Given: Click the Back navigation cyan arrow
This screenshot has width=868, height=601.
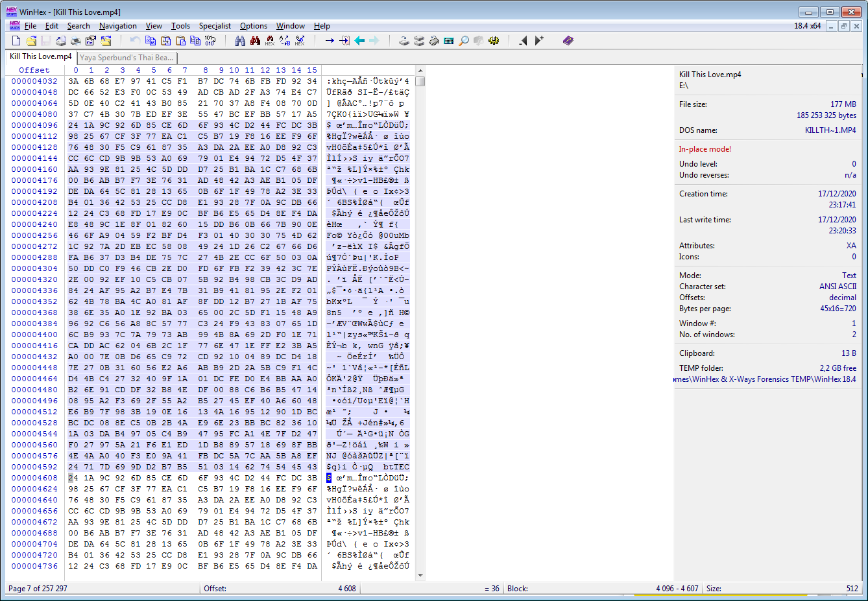Looking at the screenshot, I should coord(359,41).
